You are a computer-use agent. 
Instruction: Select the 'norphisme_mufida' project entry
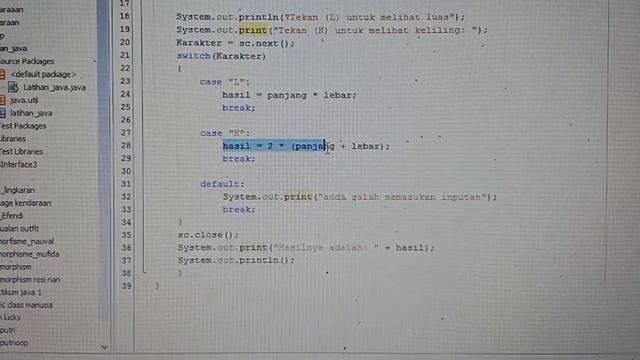29,254
